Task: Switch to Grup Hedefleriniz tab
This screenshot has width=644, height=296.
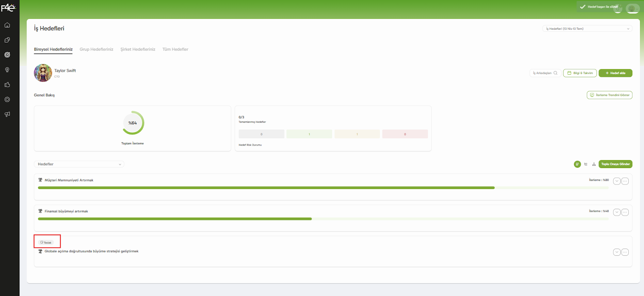Action: coord(96,49)
